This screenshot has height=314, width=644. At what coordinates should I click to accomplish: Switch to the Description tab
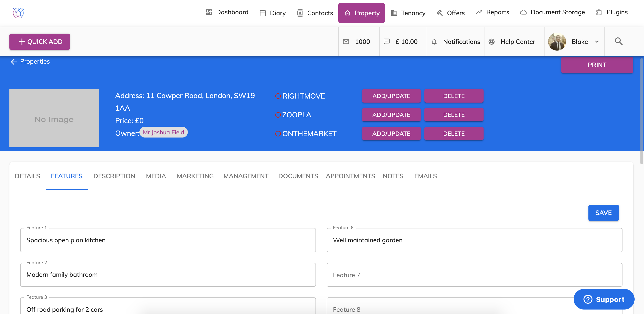click(x=114, y=176)
